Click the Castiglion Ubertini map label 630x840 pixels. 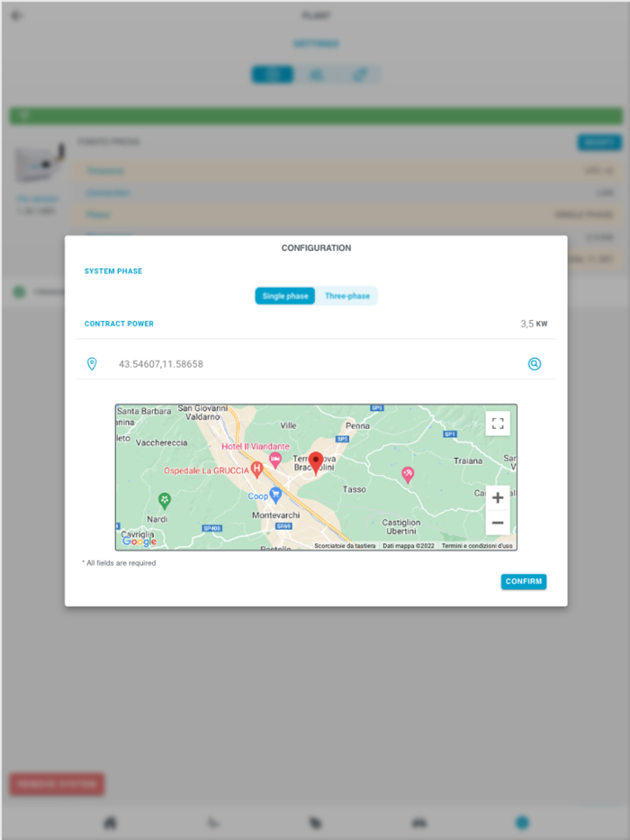pyautogui.click(x=401, y=527)
